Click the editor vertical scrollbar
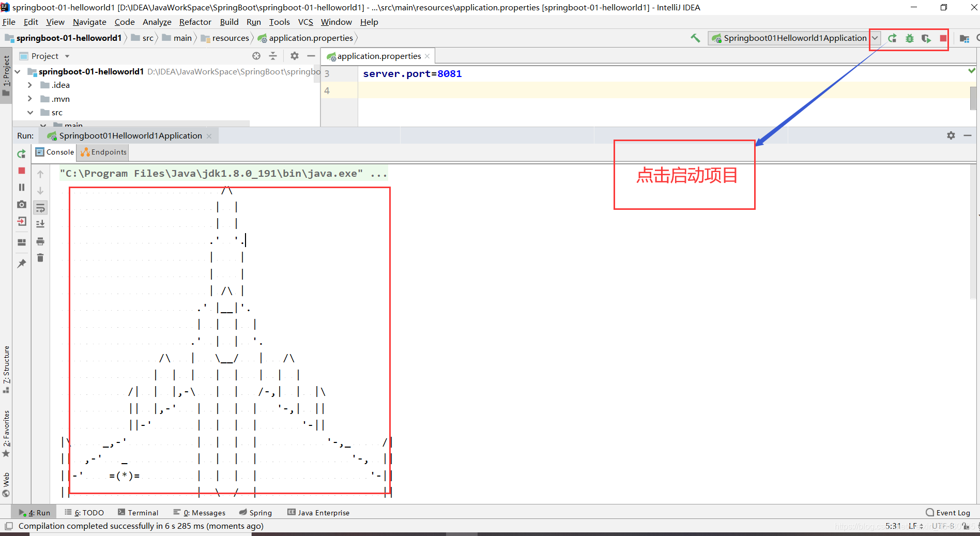Screen dimensions: 980x536 974,98
